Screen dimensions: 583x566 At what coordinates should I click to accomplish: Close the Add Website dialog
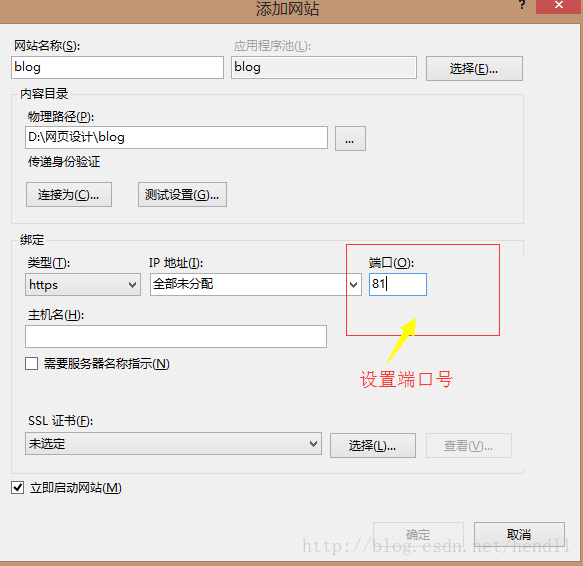tap(558, 5)
